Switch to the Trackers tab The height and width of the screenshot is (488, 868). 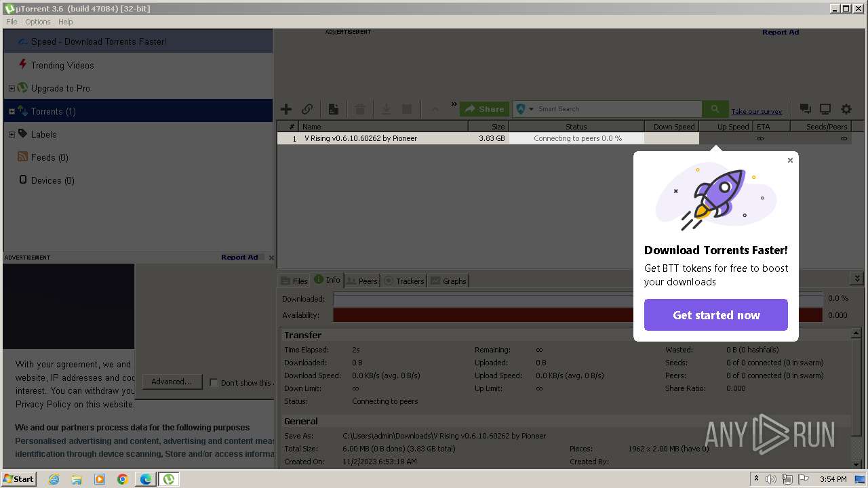(x=404, y=281)
